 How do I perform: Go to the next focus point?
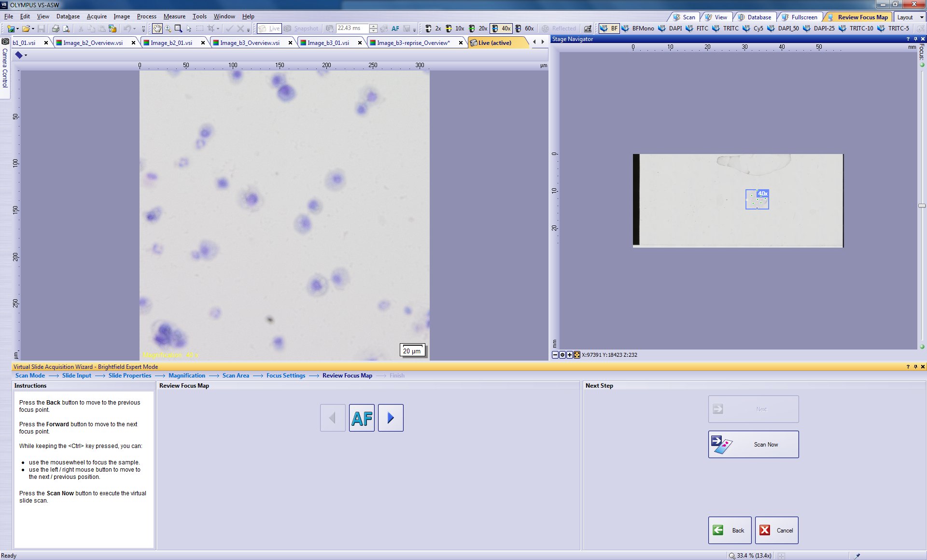pos(391,418)
